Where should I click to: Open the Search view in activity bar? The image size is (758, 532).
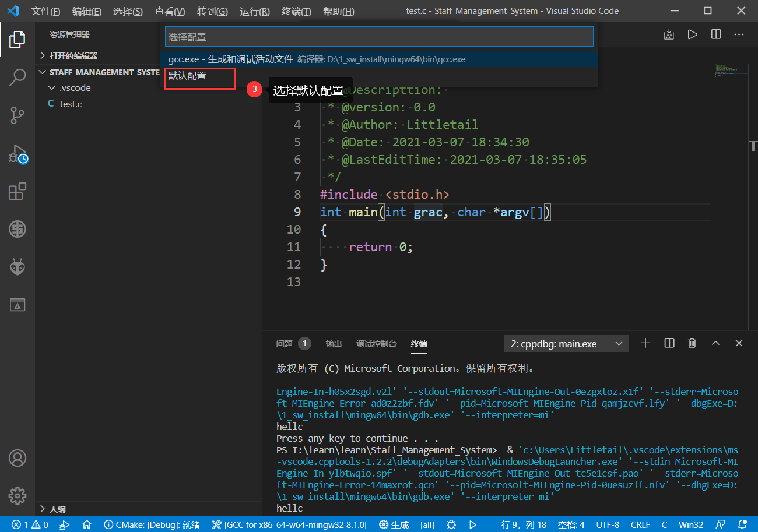coord(17,77)
